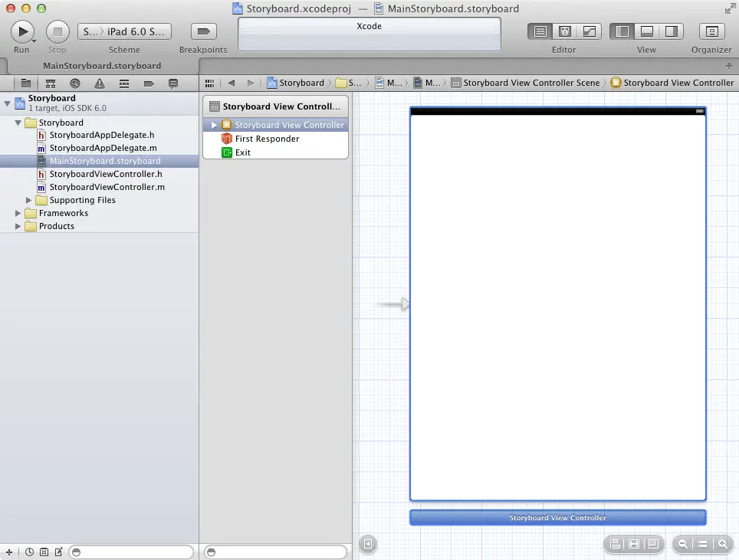Expand Storyboard View Controller in outline

[215, 125]
